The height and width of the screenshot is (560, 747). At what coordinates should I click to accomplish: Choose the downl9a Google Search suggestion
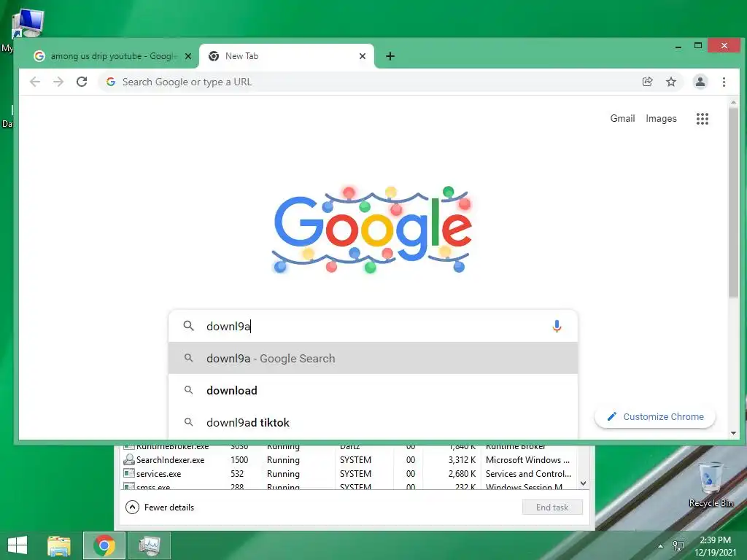click(x=373, y=358)
